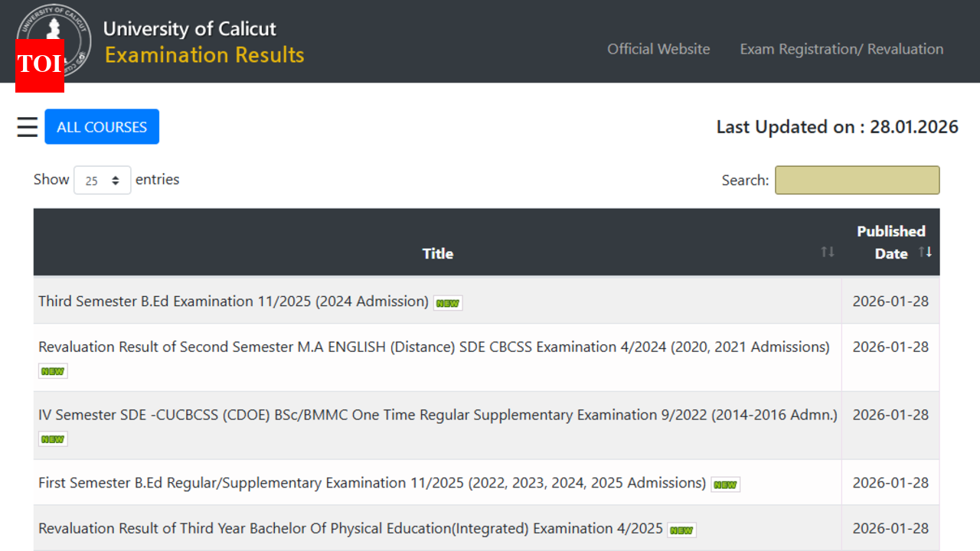Screen dimensions: 980x551
Task: Click inside the Search field
Action: pyautogui.click(x=857, y=180)
